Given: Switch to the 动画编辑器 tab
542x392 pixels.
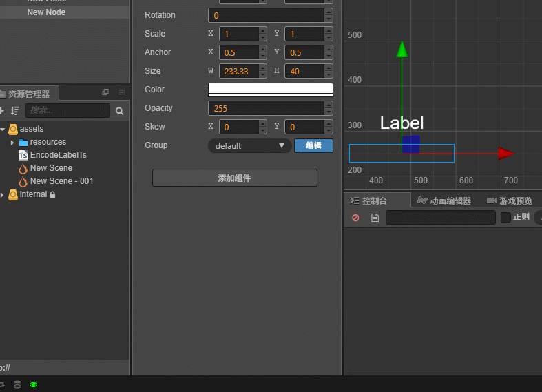Looking at the screenshot, I should coord(444,201).
